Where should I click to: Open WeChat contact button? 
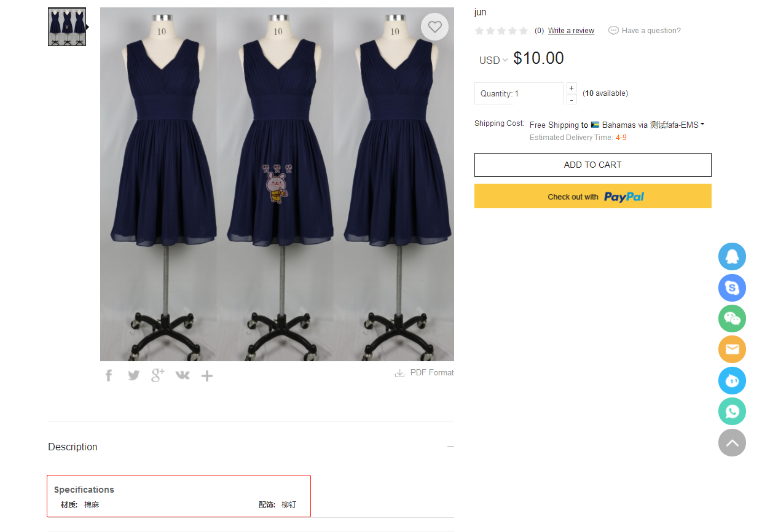pos(732,319)
